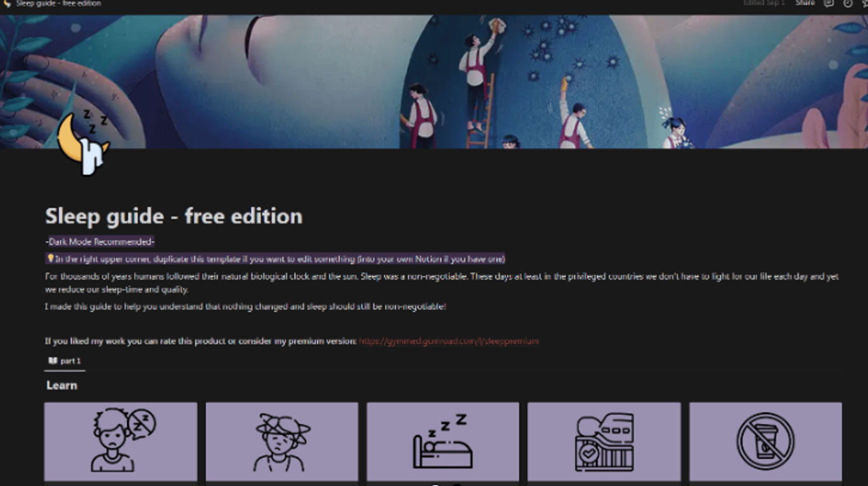Viewport: 868px width, 486px height.
Task: Open the page updates clock icon
Action: [848, 3]
